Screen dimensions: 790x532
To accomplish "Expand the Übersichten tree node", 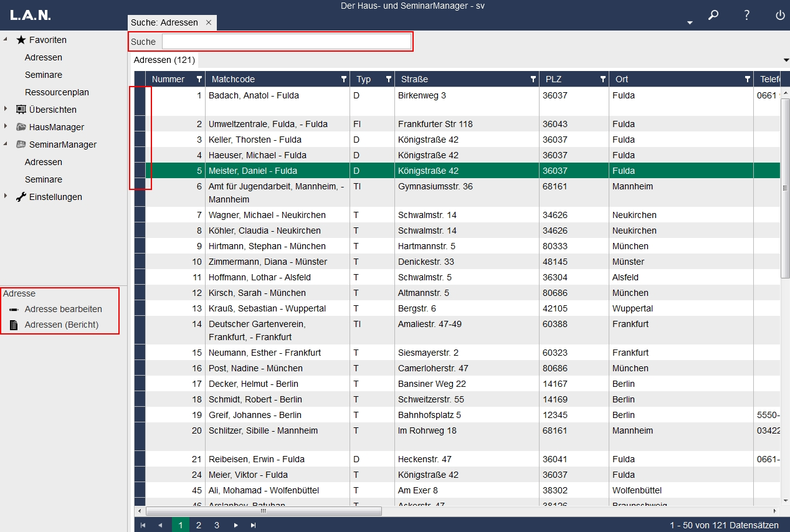I will [6, 109].
